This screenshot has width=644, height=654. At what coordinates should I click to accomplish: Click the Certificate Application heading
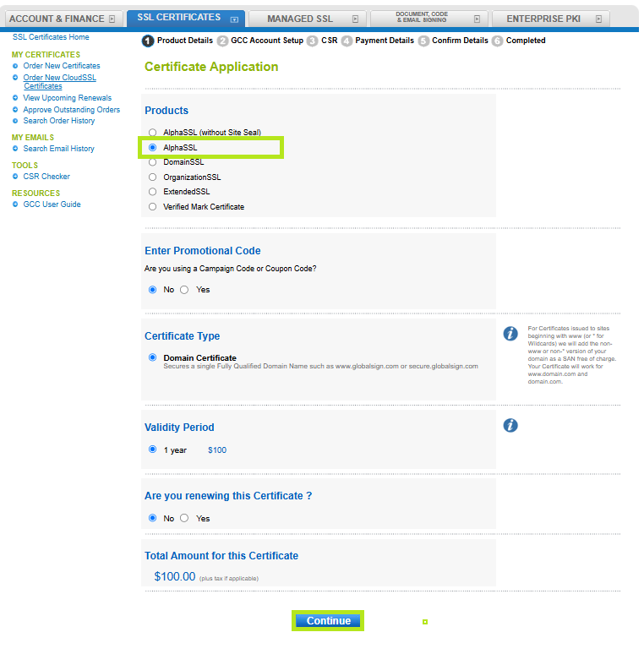pyautogui.click(x=211, y=67)
